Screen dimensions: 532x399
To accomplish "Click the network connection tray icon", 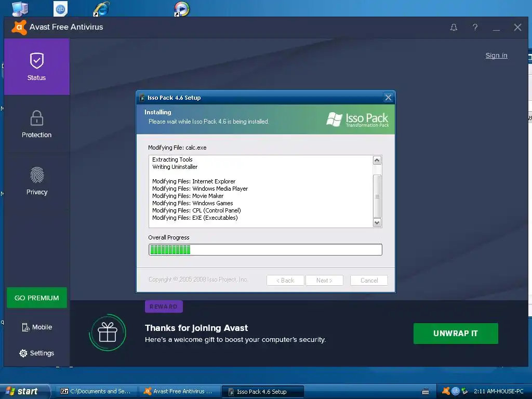I will coord(464,391).
